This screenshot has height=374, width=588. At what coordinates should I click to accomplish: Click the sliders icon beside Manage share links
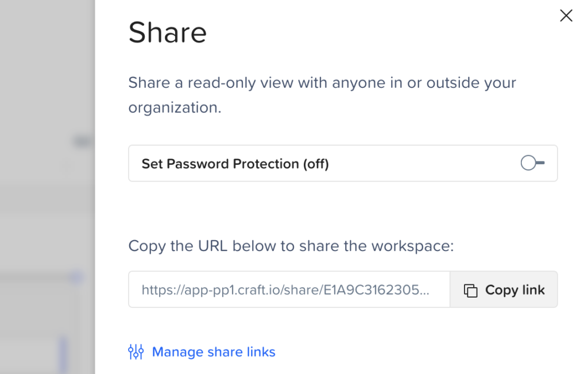pos(136,352)
